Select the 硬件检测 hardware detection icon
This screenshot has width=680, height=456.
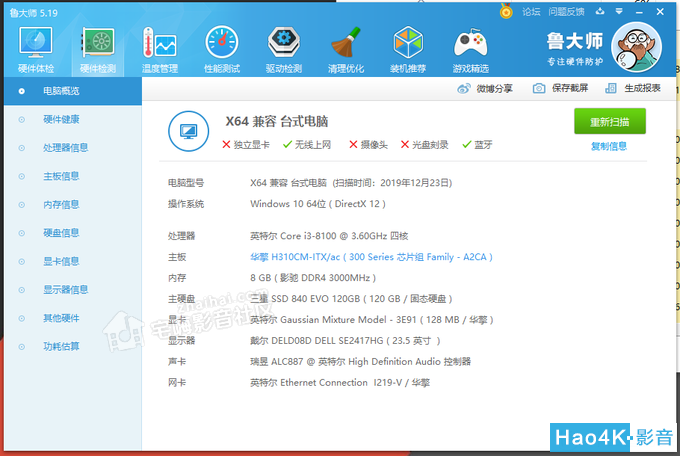pos(98,49)
